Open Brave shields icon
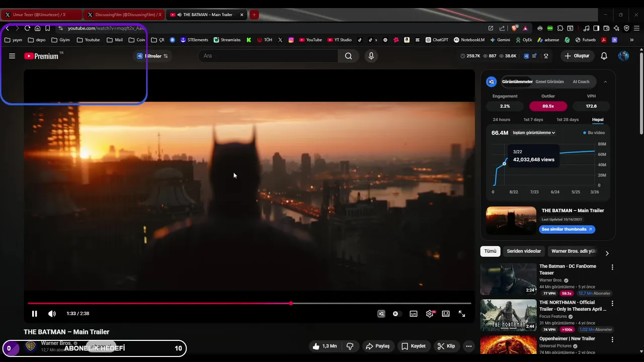 (514, 28)
